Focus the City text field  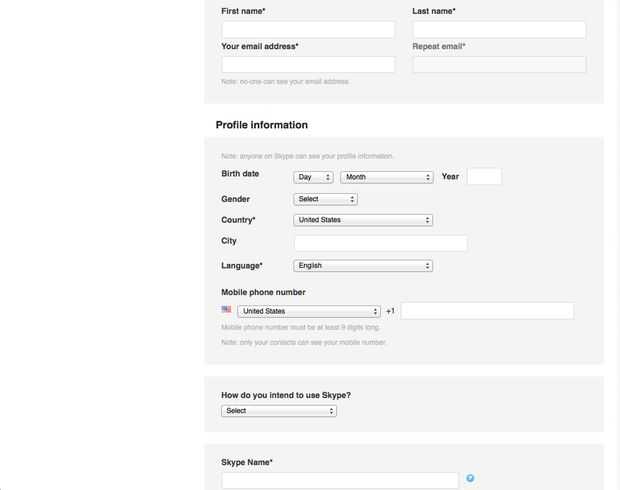coord(380,243)
